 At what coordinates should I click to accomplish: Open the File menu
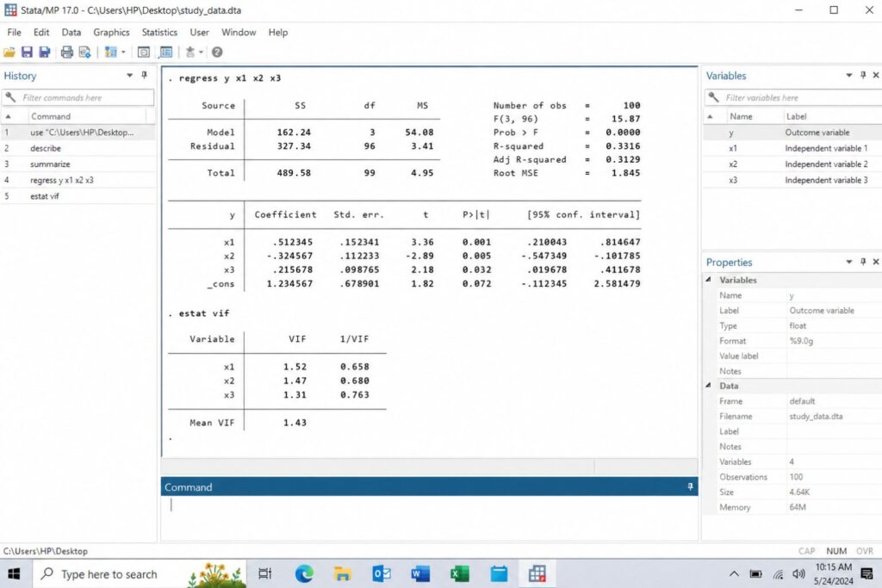click(14, 32)
